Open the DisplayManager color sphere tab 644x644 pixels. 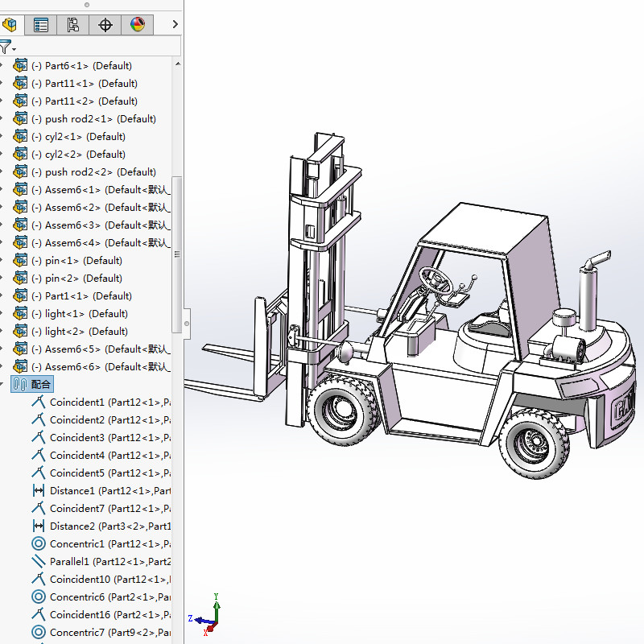[138, 25]
